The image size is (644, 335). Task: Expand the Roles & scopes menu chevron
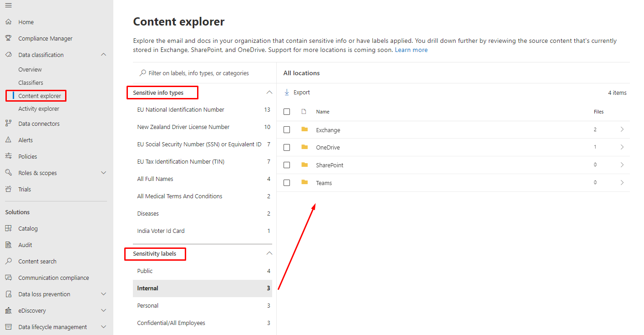(x=103, y=173)
